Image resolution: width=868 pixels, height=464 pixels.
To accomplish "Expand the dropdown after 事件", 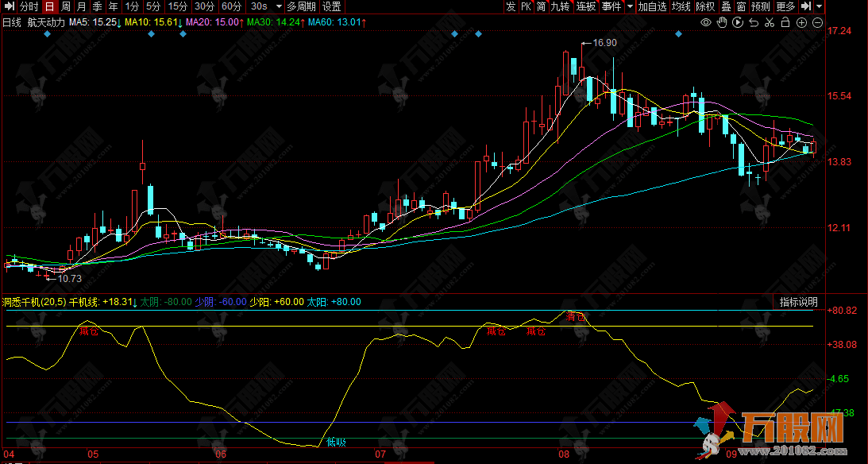I will coord(630,6).
